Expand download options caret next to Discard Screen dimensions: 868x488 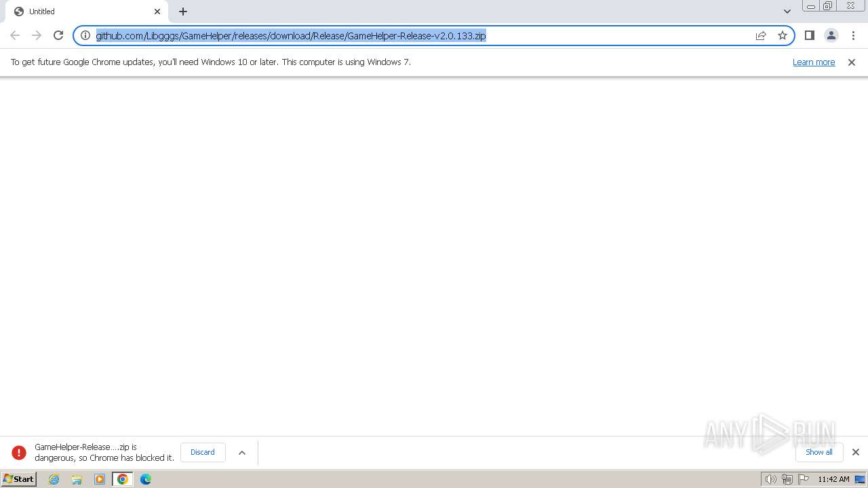[242, 453]
